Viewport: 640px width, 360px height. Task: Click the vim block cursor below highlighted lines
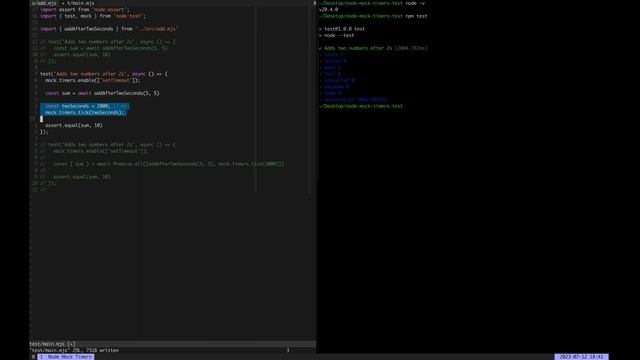[41, 119]
